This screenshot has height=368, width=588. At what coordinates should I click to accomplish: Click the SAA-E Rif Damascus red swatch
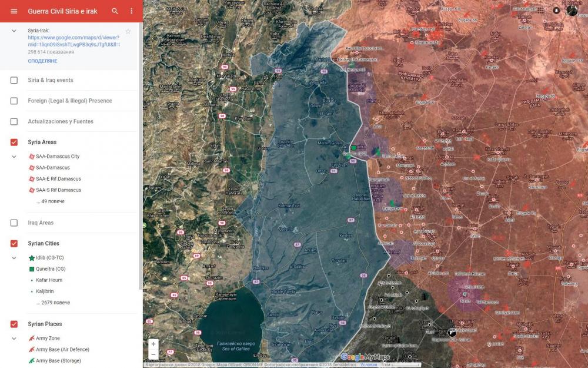click(32, 179)
